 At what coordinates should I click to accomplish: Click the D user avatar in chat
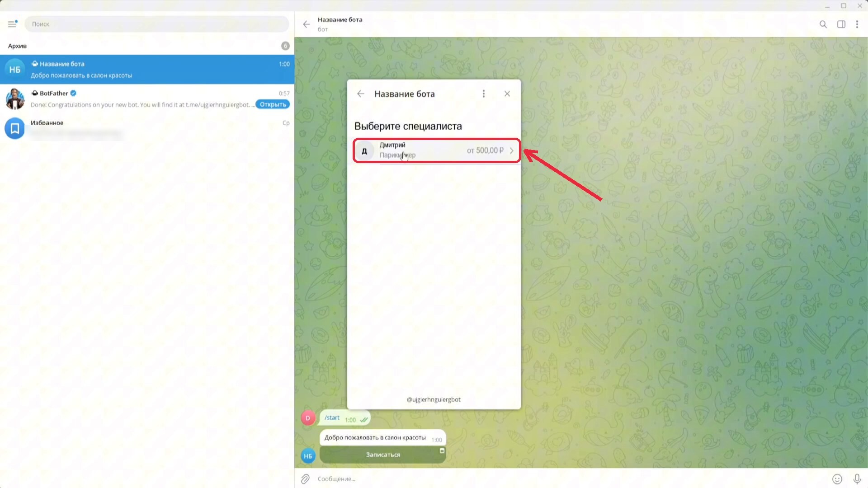click(308, 418)
